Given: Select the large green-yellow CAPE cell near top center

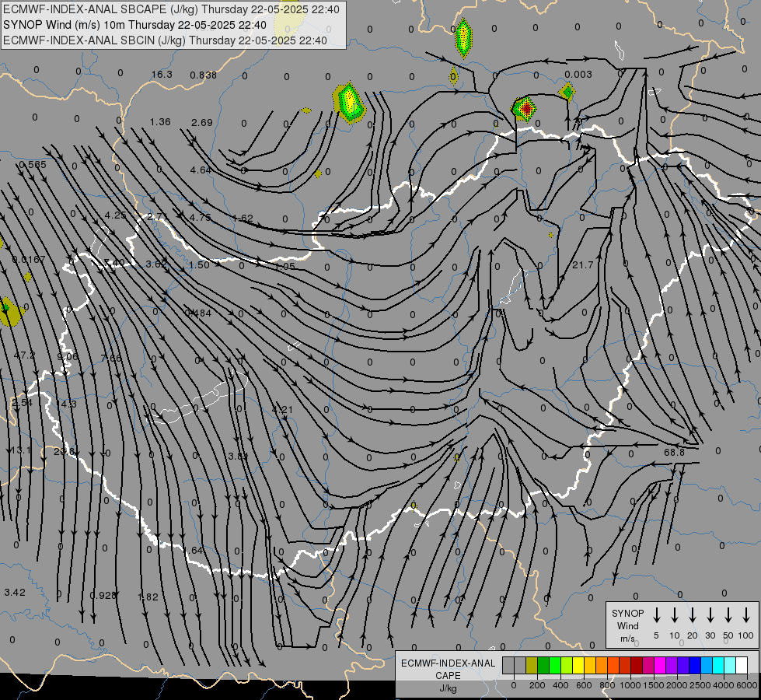Looking at the screenshot, I should tap(348, 103).
